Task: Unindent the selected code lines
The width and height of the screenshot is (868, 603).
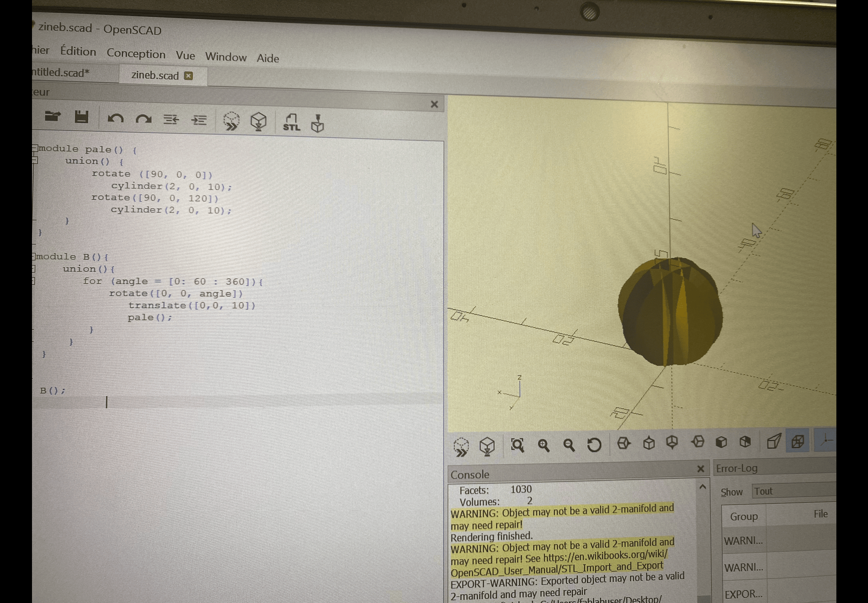Action: (x=171, y=120)
